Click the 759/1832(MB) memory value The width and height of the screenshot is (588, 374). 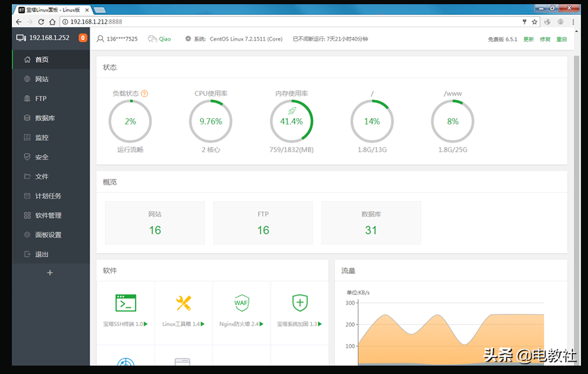[x=292, y=150]
